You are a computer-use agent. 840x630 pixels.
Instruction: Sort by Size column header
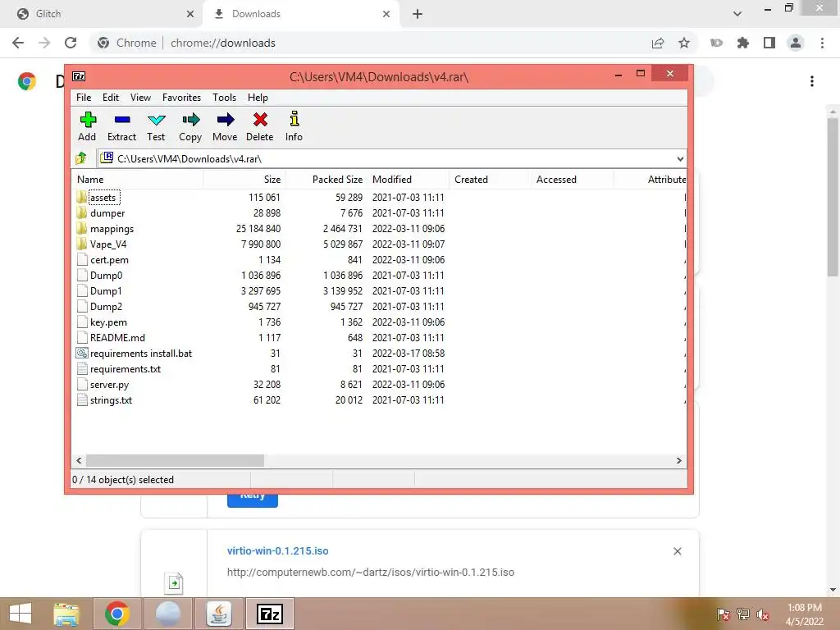244,180
